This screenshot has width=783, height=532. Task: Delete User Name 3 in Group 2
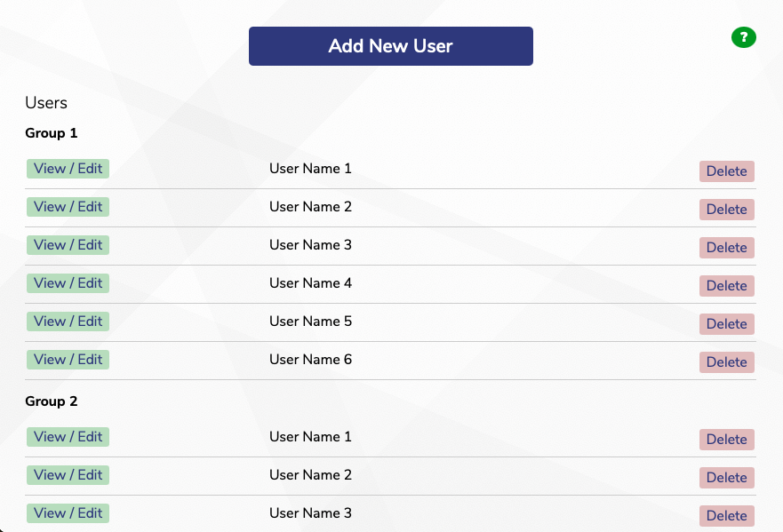726,516
